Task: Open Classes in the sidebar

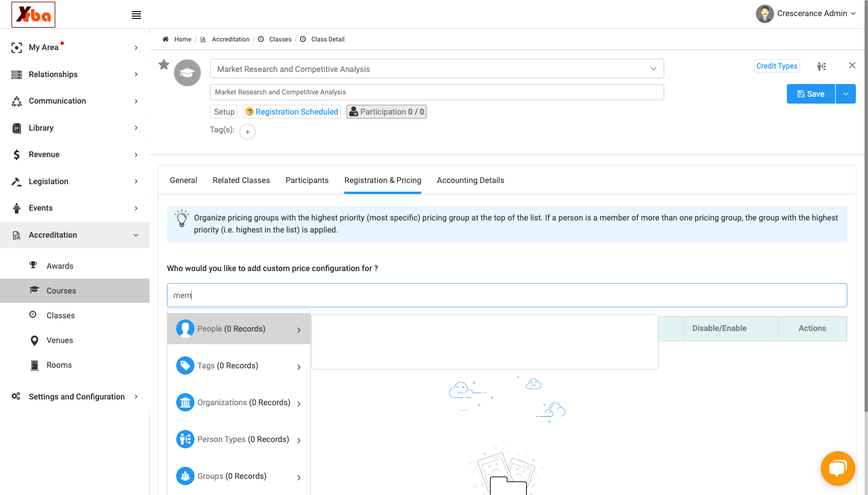Action: pyautogui.click(x=60, y=315)
